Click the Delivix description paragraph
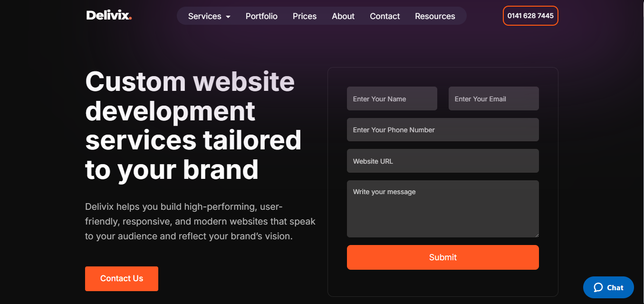The image size is (644, 304). pos(200,221)
